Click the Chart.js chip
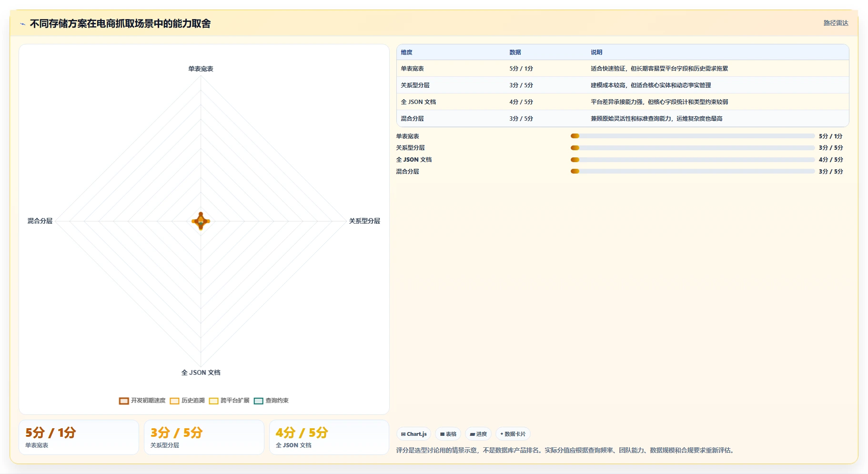This screenshot has height=474, width=868. point(414,434)
